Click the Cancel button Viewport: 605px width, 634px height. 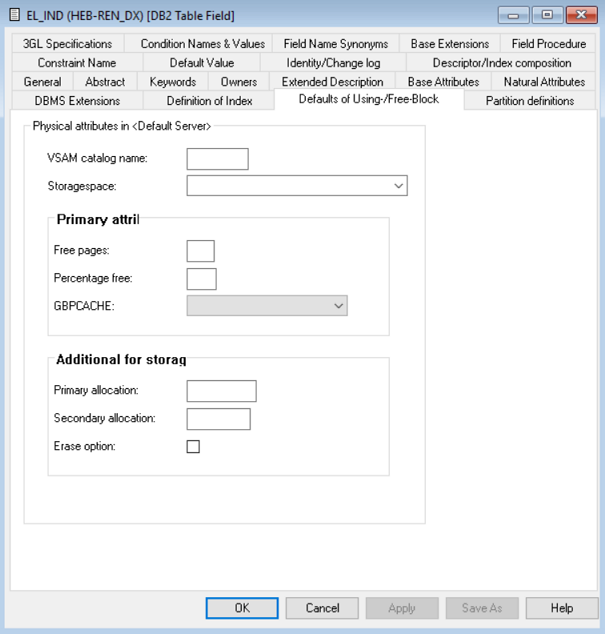click(322, 608)
